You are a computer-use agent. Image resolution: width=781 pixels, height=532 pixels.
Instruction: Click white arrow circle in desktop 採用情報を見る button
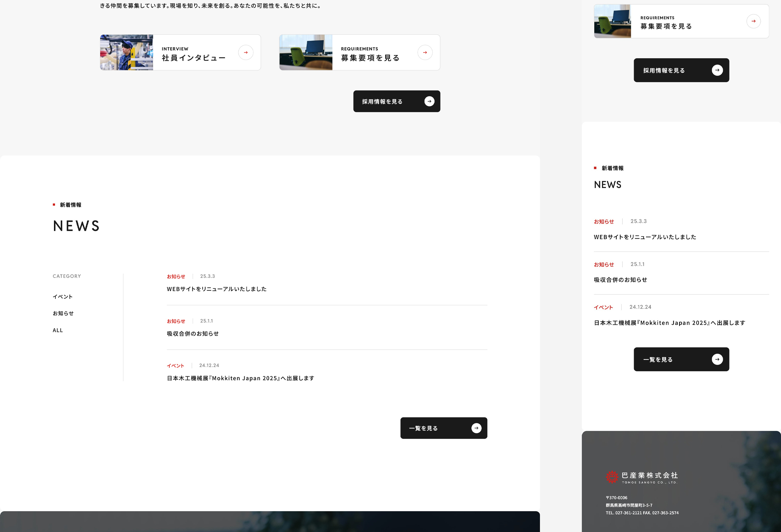coord(429,101)
